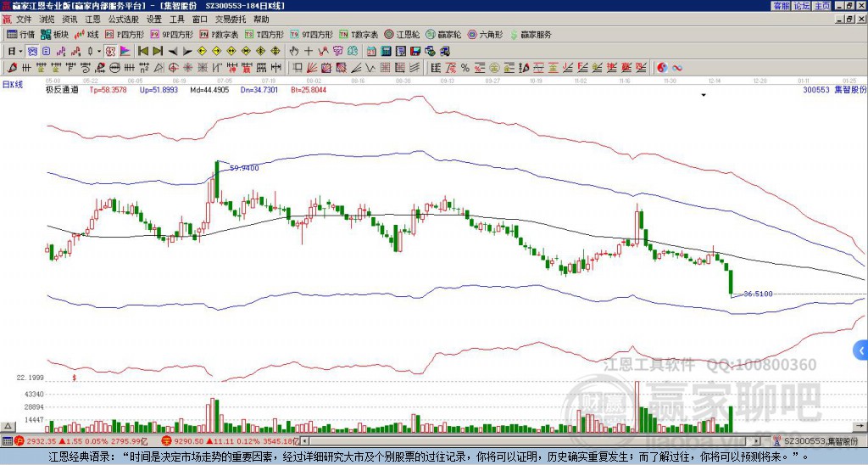The width and height of the screenshot is (868, 465).
Task: Click the 行情 market quotes button
Action: [x=20, y=34]
